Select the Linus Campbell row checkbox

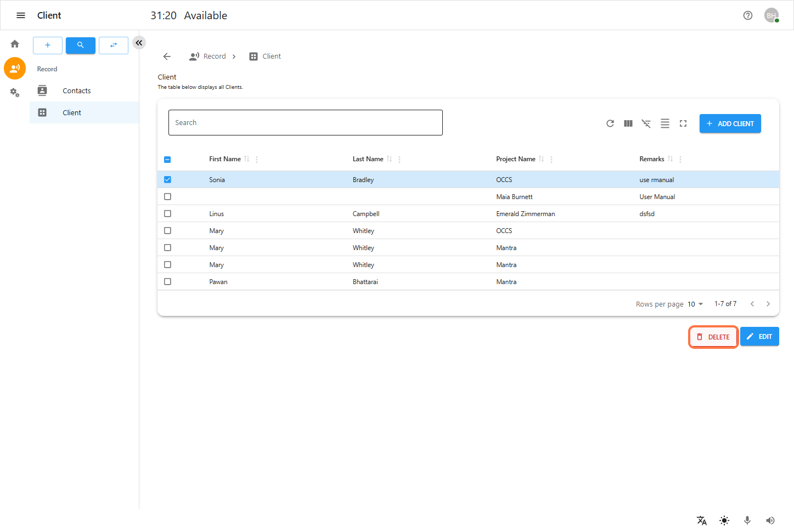click(167, 213)
